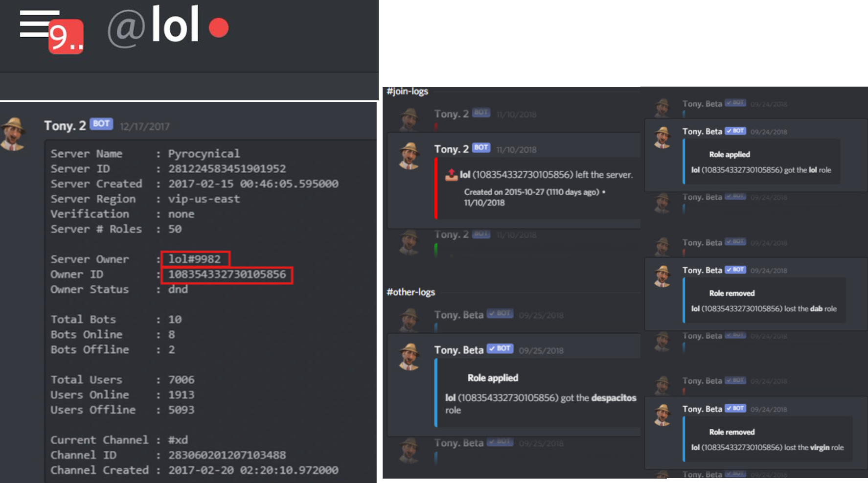Image resolution: width=868 pixels, height=483 pixels.
Task: Click the red dnd status dot
Action: pos(219,27)
